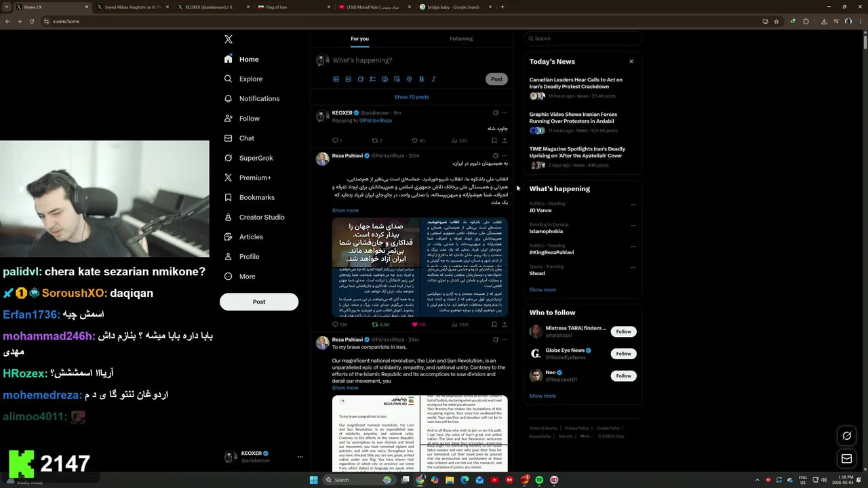Click the large Post button in sidebar
The height and width of the screenshot is (488, 868).
point(259,302)
